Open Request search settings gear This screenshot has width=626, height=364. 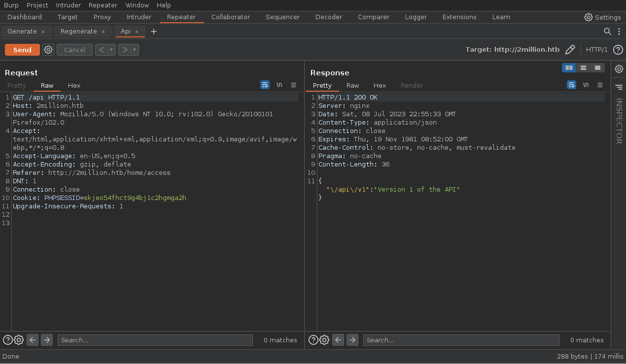coord(19,340)
